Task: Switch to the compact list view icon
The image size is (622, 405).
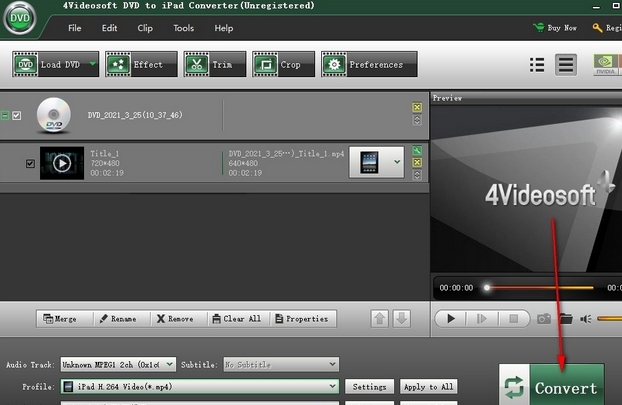Action: click(x=537, y=65)
